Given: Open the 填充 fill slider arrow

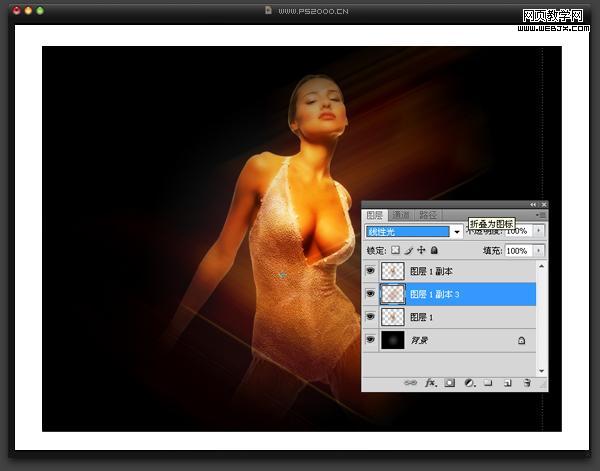Looking at the screenshot, I should (539, 251).
